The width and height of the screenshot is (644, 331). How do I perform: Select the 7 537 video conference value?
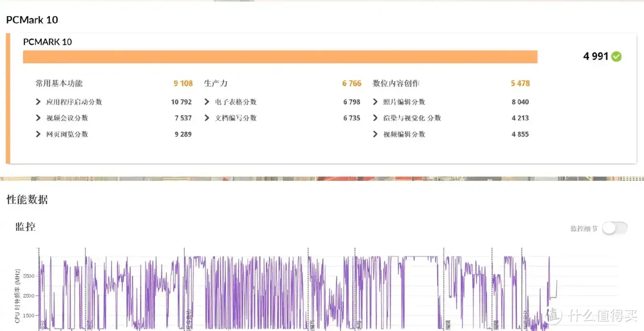(x=183, y=118)
